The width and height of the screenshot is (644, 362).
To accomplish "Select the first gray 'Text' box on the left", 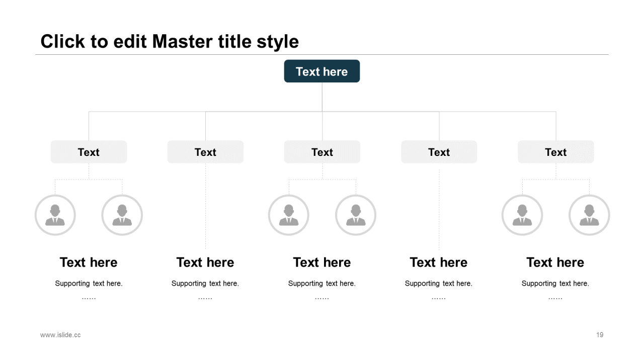I will [x=89, y=152].
